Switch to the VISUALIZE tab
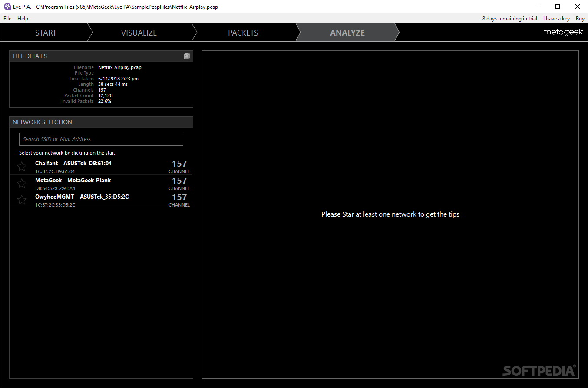 (139, 33)
